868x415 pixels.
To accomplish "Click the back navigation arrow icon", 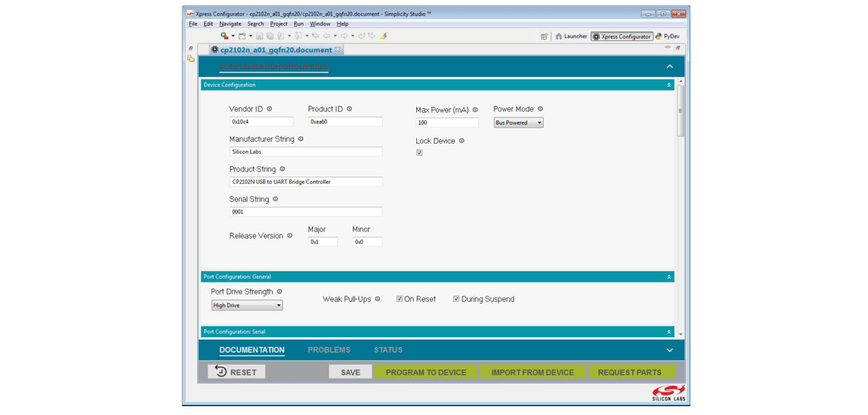I will click(x=327, y=36).
